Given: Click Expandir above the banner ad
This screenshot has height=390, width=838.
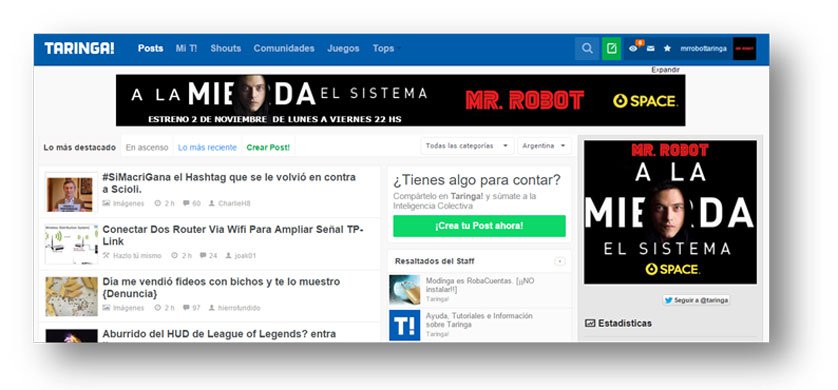Looking at the screenshot, I should click(x=665, y=69).
